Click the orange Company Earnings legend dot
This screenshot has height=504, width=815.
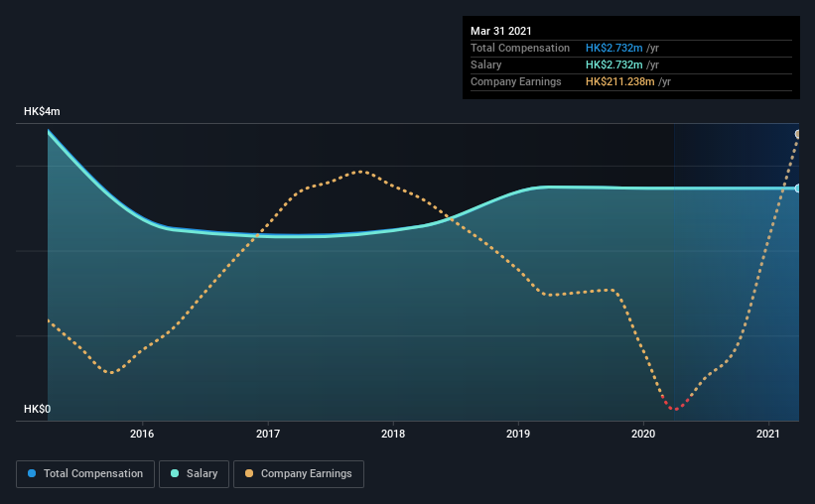[249, 473]
